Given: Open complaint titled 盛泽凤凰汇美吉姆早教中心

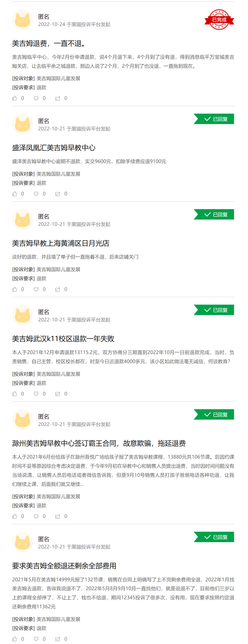Looking at the screenshot, I should point(54,148).
